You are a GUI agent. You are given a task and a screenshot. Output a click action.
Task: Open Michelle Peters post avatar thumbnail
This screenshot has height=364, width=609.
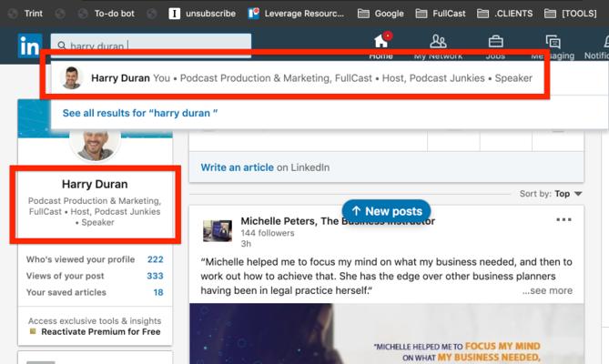tap(218, 230)
